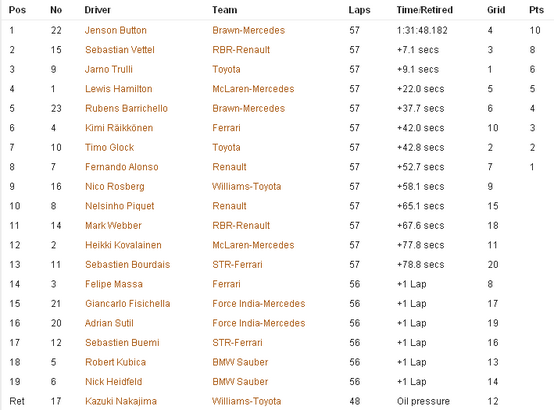The image size is (554, 410).
Task: Select Timo Glock driver link
Action: 110,147
